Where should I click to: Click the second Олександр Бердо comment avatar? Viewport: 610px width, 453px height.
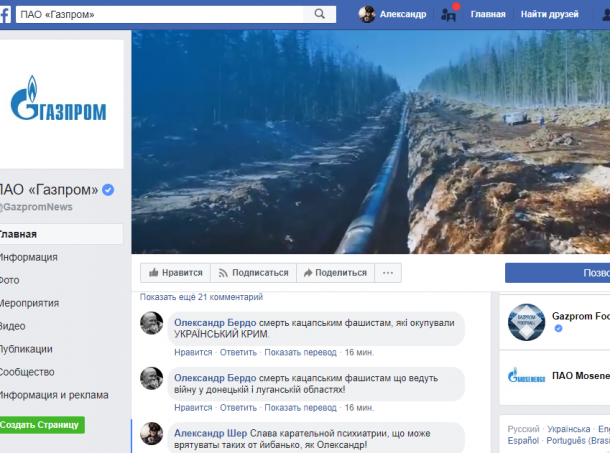[152, 378]
